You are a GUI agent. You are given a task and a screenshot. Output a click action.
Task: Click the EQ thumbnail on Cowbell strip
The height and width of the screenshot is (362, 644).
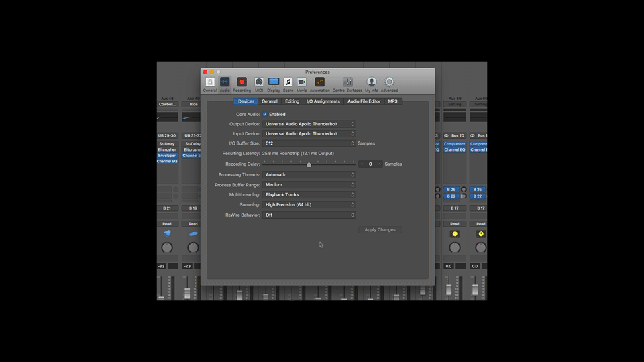click(167, 117)
